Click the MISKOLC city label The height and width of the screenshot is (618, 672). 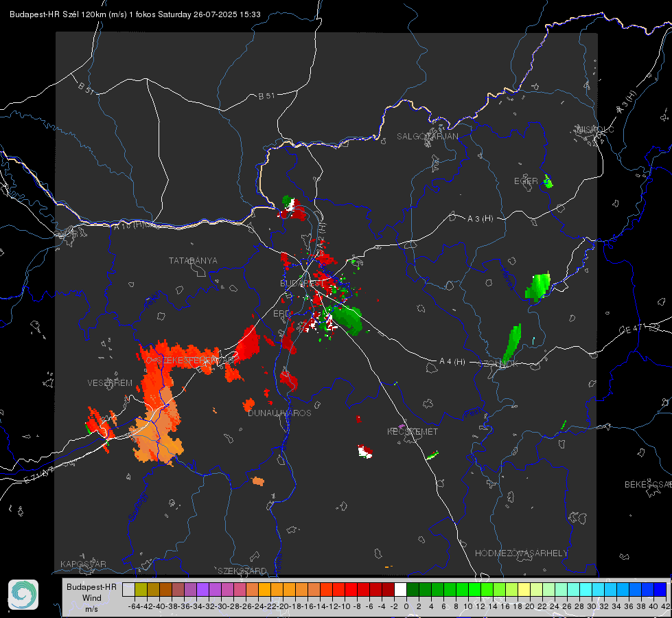[595, 130]
